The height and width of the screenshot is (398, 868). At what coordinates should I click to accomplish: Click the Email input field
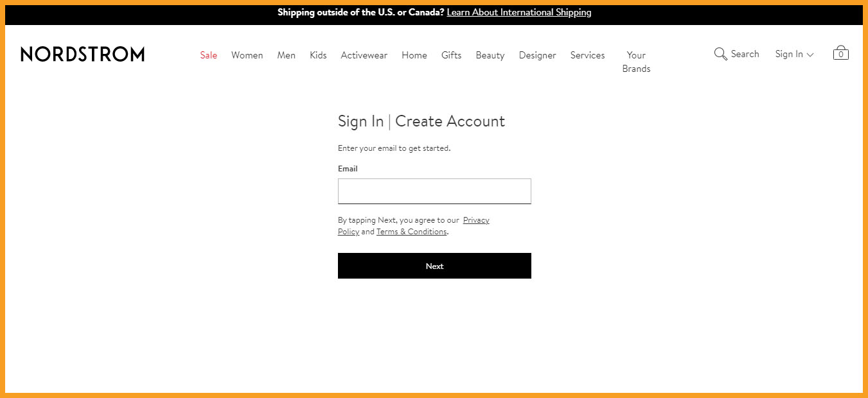click(x=434, y=191)
